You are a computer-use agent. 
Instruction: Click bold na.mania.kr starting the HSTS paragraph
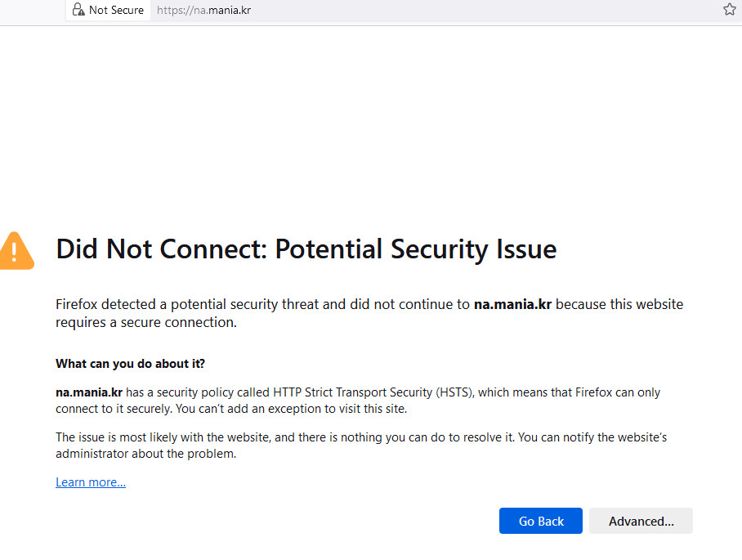click(x=89, y=392)
